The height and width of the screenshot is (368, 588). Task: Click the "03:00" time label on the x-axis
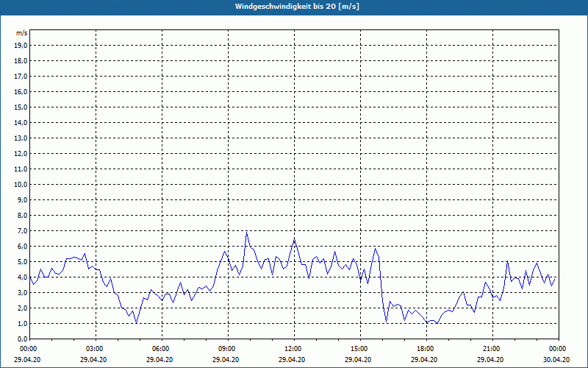pyautogui.click(x=96, y=349)
